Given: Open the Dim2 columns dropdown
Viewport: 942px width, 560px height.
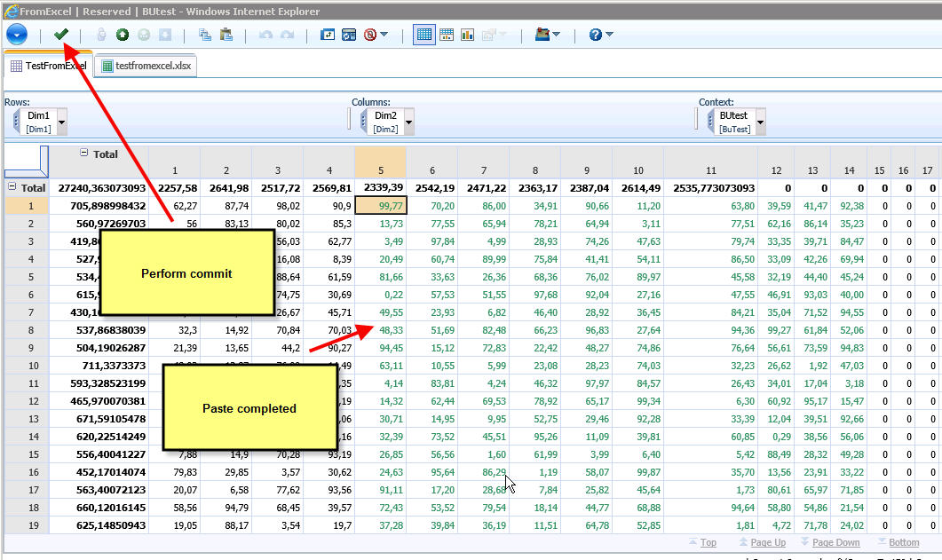Looking at the screenshot, I should (x=408, y=122).
